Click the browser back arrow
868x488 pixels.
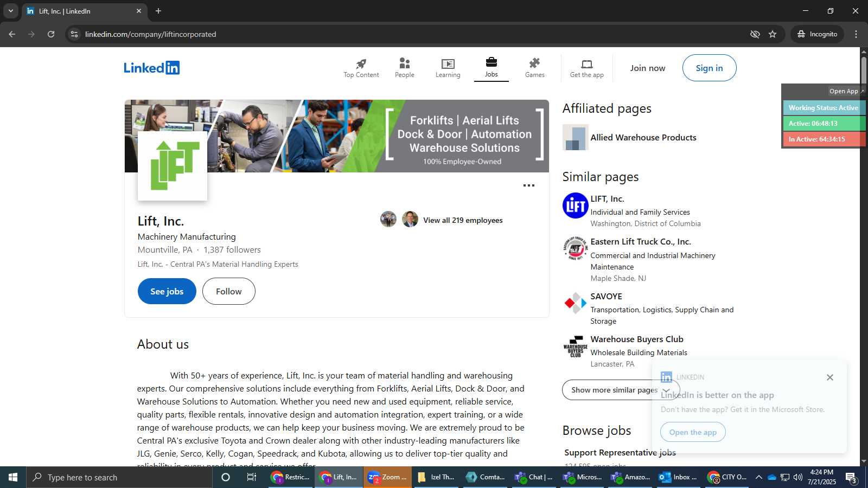click(12, 34)
